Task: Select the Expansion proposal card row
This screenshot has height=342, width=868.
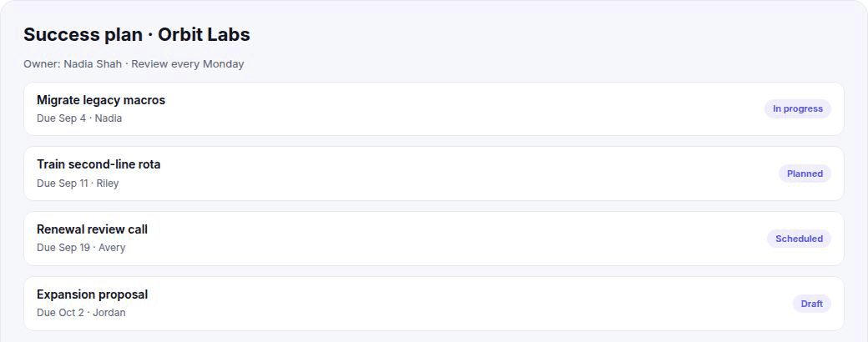Action: pyautogui.click(x=434, y=304)
